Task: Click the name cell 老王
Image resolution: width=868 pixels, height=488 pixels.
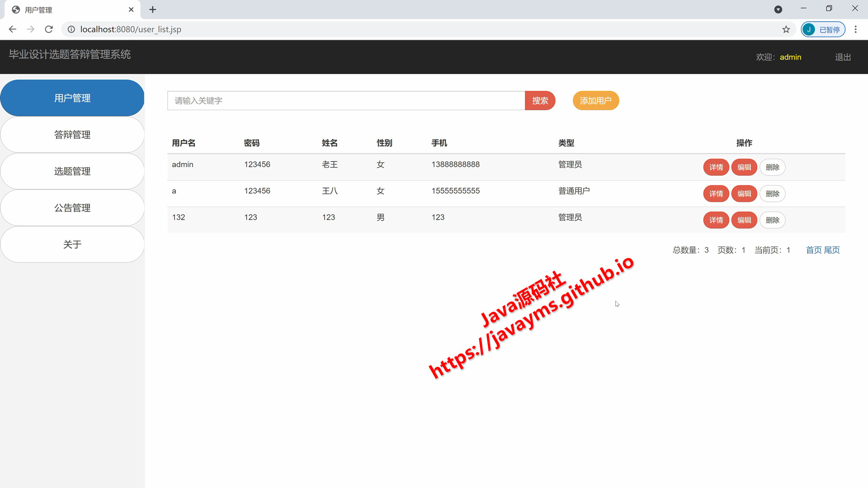Action: coord(330,164)
